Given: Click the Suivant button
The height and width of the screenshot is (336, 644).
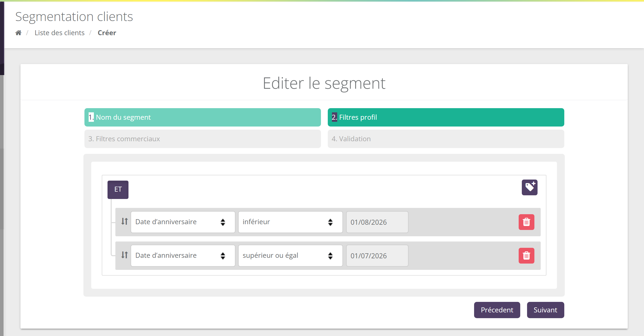Looking at the screenshot, I should pos(545,310).
